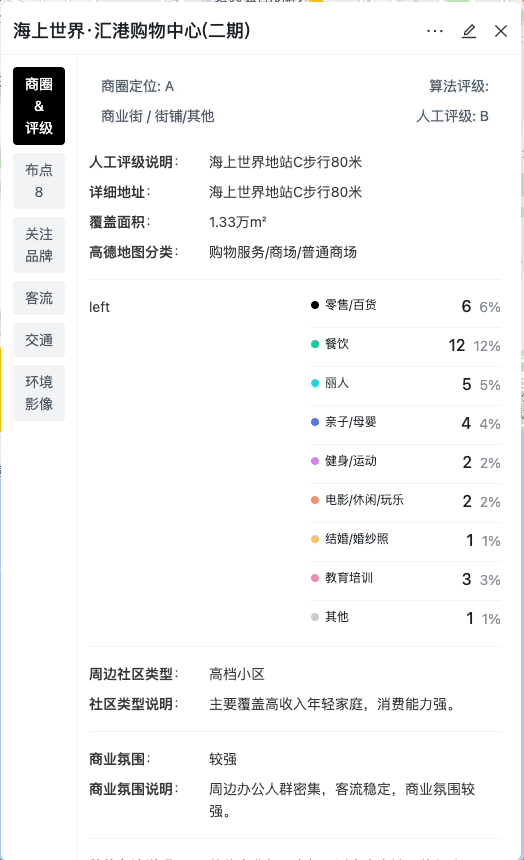Click the 人工评级: B label

click(x=452, y=116)
